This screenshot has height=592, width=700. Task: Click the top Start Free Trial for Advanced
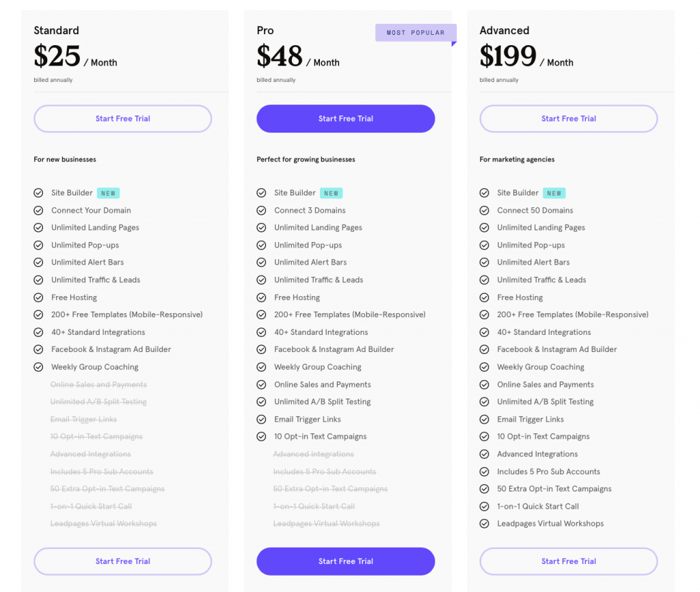(x=568, y=118)
